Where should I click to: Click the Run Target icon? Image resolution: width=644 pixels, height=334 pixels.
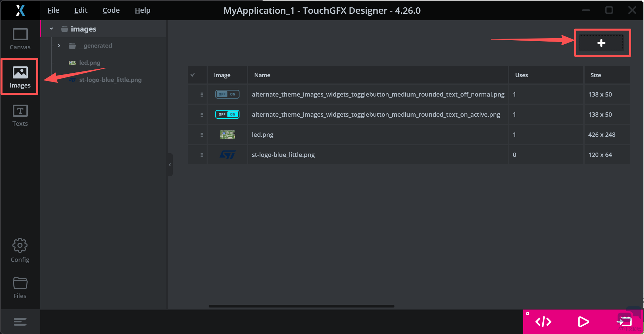[x=624, y=322]
